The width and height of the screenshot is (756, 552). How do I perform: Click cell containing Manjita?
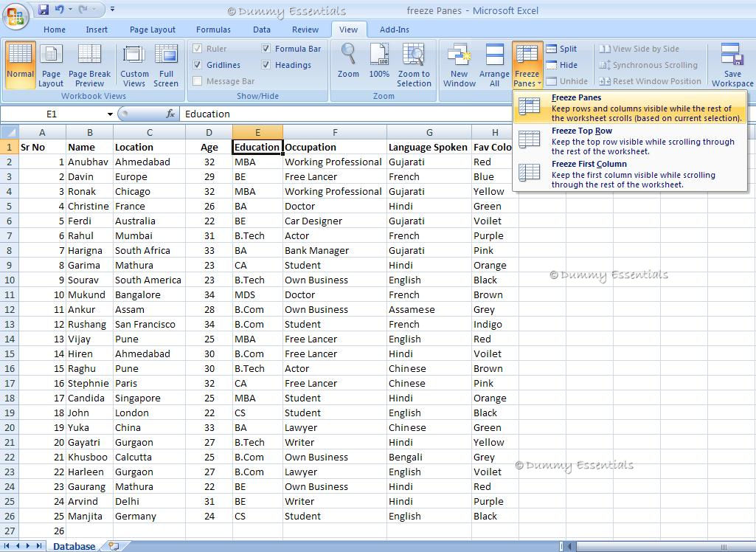tap(90, 516)
